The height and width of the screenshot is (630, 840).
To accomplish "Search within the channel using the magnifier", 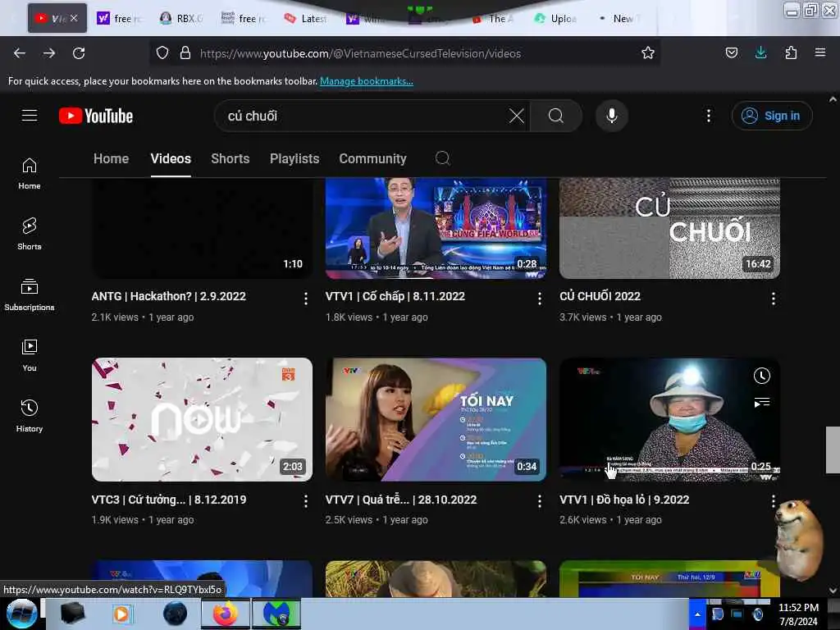I will coord(442,158).
